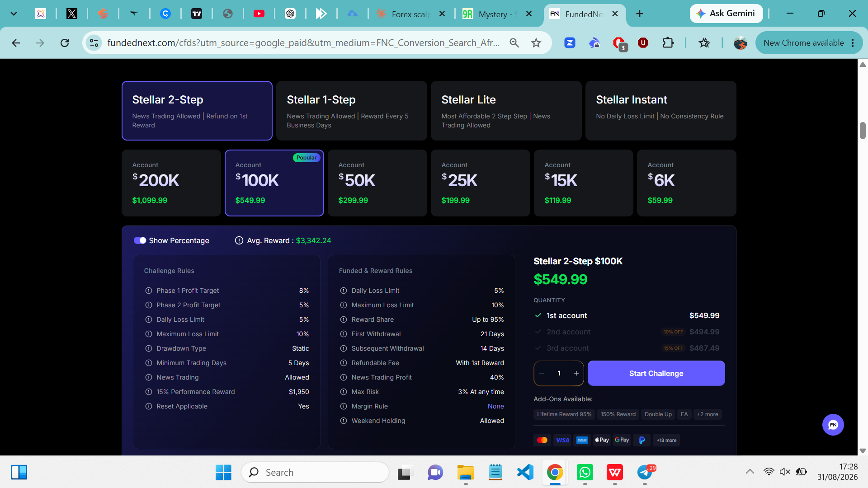Open WhatsApp from the taskbar
Viewport: 868px width, 488px height.
tap(585, 473)
